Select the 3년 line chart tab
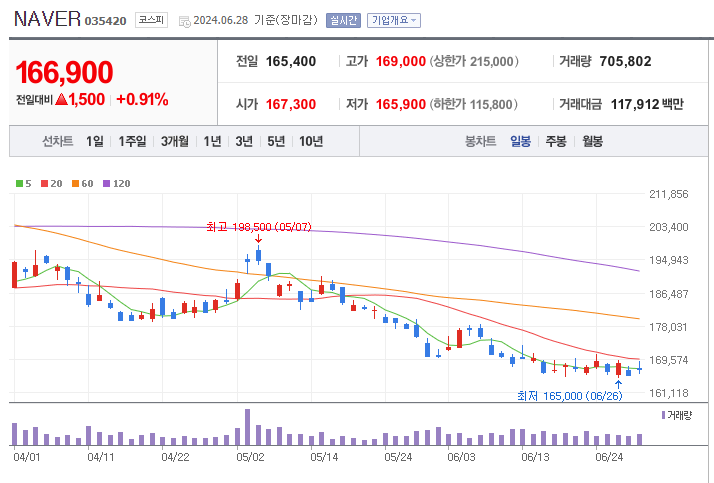714x483 pixels. (244, 142)
